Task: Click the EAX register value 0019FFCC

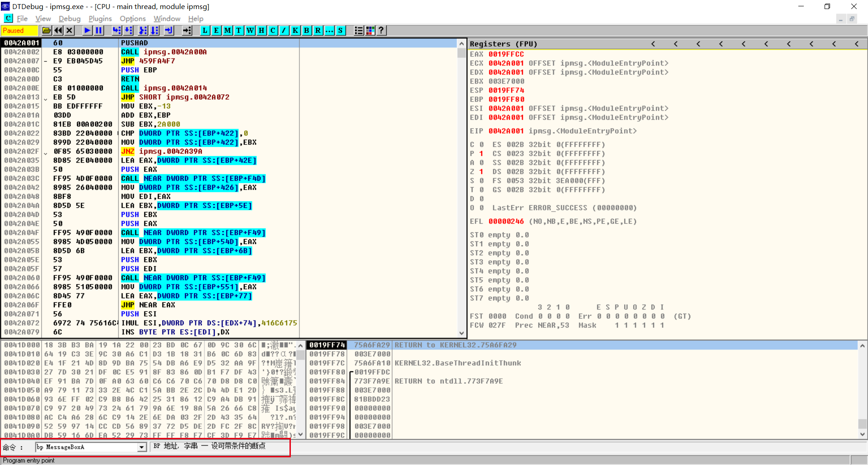Action: click(x=506, y=54)
